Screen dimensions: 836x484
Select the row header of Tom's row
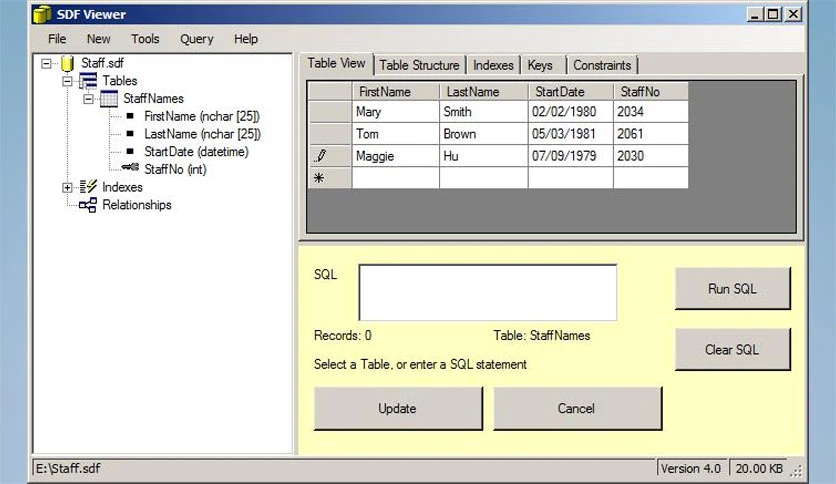330,134
